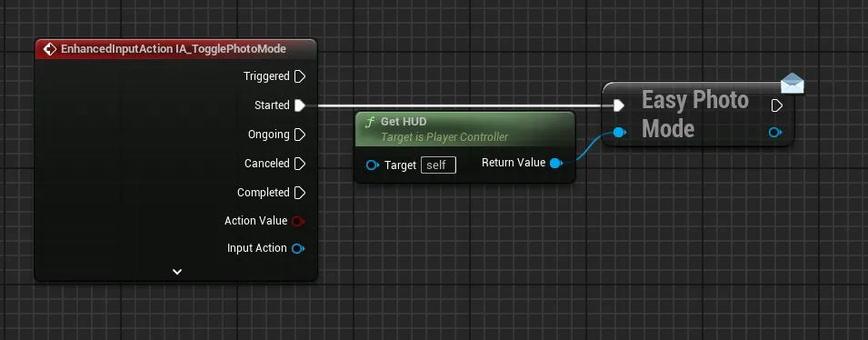The height and width of the screenshot is (340, 868).
Task: Click the Ongoing execution pin
Action: point(299,135)
